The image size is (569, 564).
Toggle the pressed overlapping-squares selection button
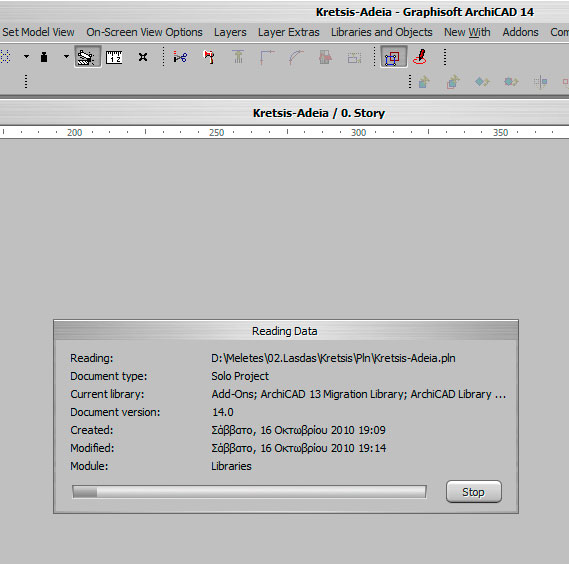[x=393, y=57]
